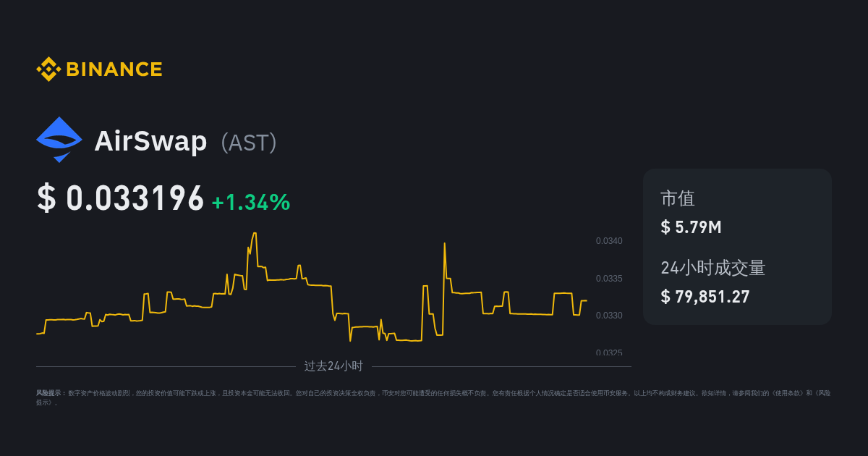Click the $ 79,851.27 volume value

pyautogui.click(x=705, y=297)
